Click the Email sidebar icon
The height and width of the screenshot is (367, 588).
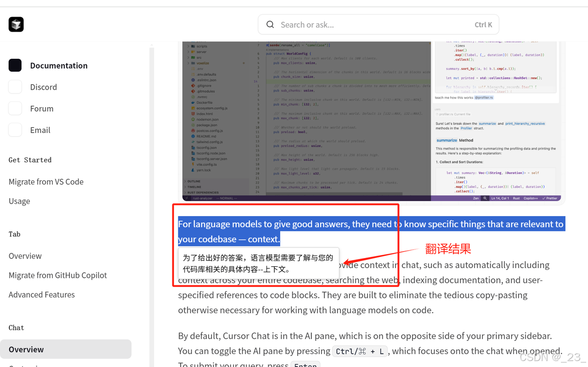15,130
